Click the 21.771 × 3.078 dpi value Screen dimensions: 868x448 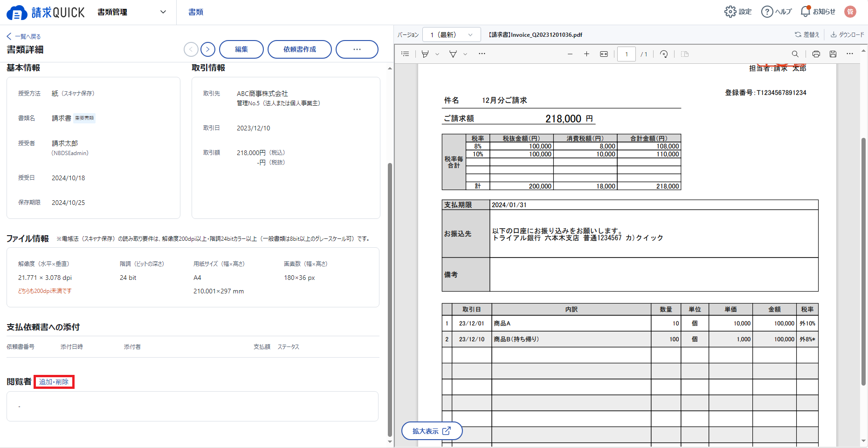[x=45, y=278]
